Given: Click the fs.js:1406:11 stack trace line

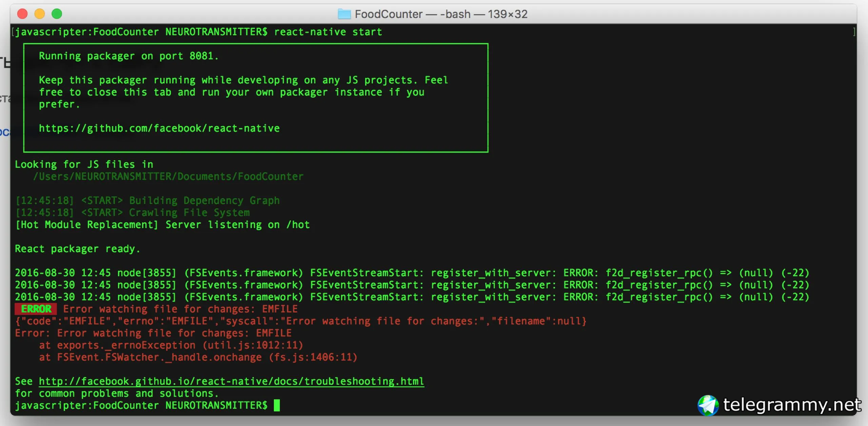Looking at the screenshot, I should [198, 357].
